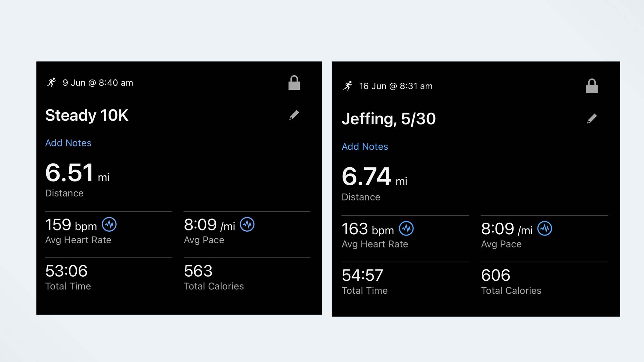Toggle the privacy lock on Steady 10K
The image size is (644, 362).
click(x=294, y=83)
